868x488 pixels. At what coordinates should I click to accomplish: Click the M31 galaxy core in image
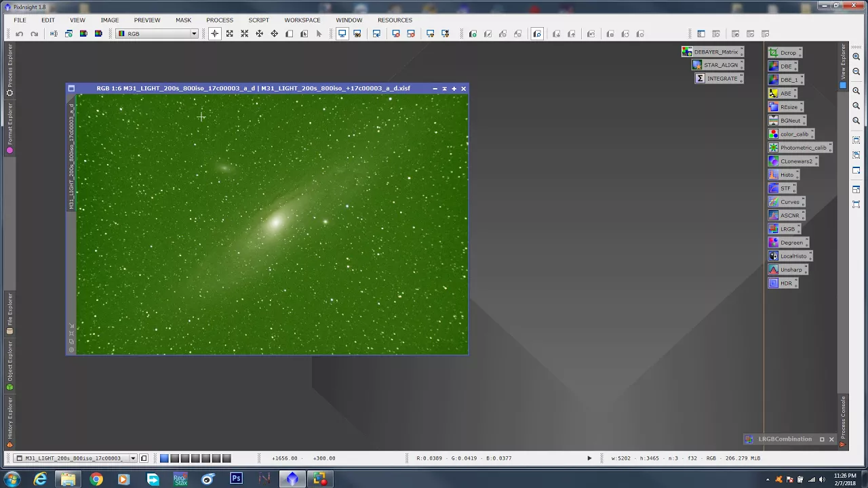(x=275, y=222)
